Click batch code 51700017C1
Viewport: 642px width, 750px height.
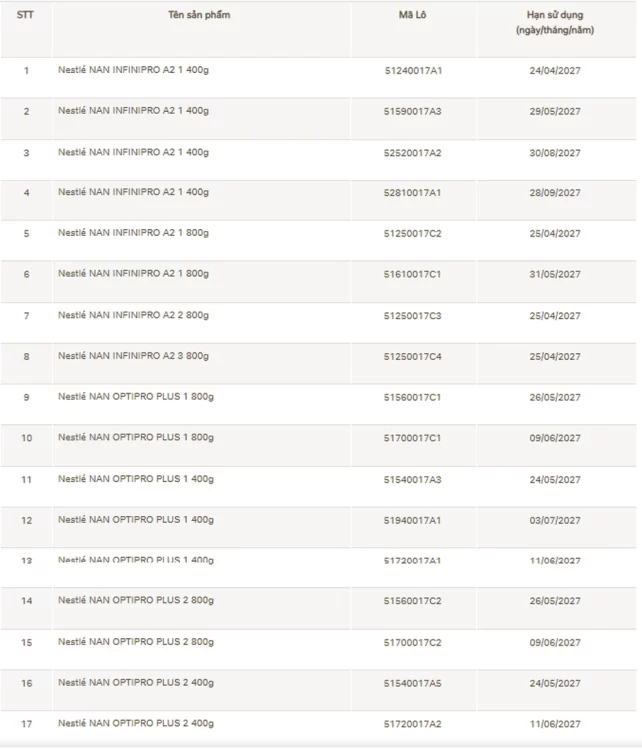click(x=413, y=438)
